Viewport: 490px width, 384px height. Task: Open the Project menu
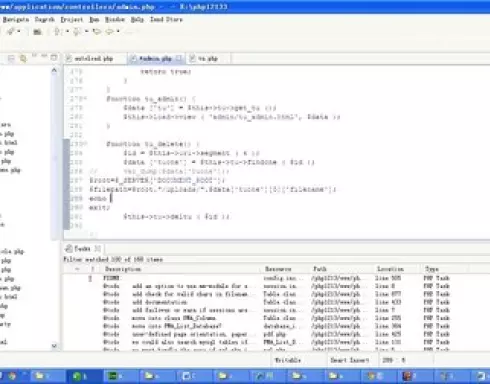[72, 19]
